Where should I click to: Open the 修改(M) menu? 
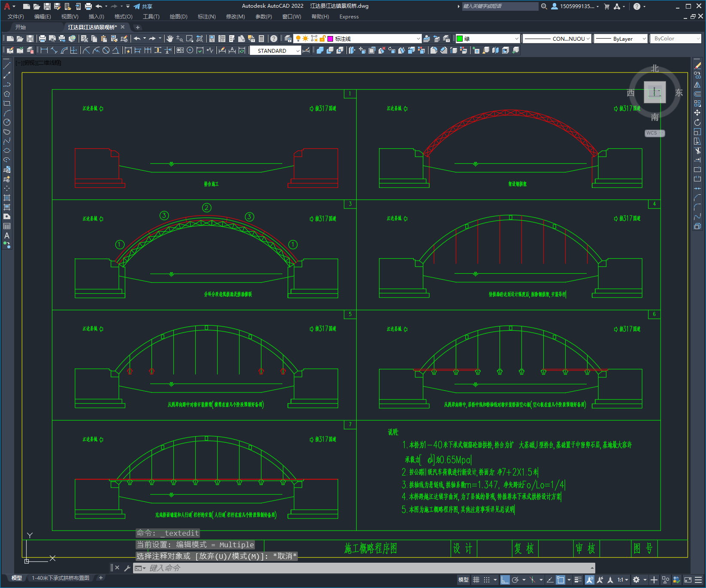[x=236, y=16]
